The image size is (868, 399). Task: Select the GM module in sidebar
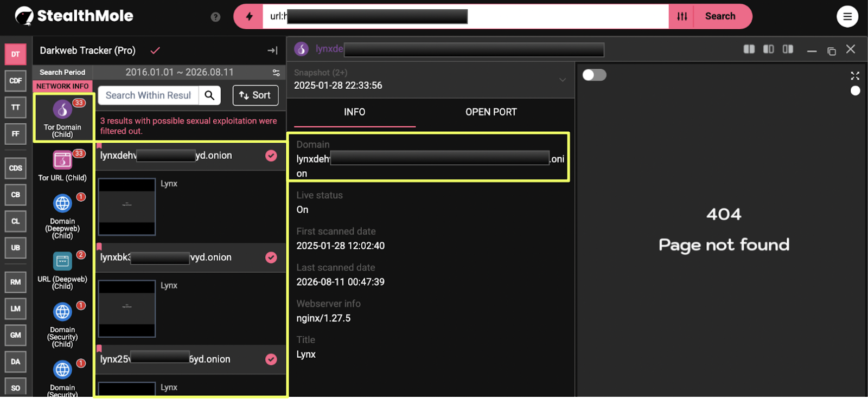coord(16,335)
